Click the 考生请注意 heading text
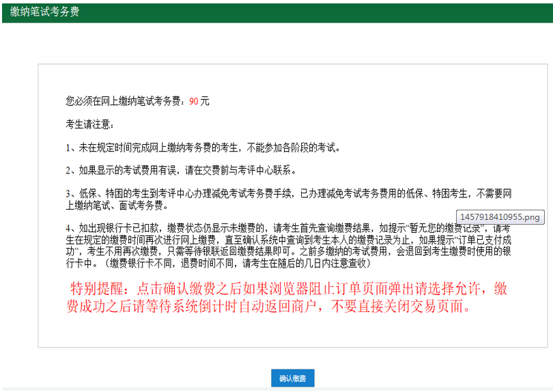This screenshot has height=392, width=553. [x=89, y=125]
